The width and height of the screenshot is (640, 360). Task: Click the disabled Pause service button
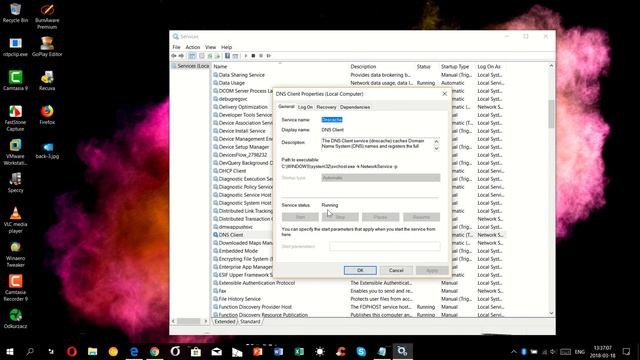point(380,217)
